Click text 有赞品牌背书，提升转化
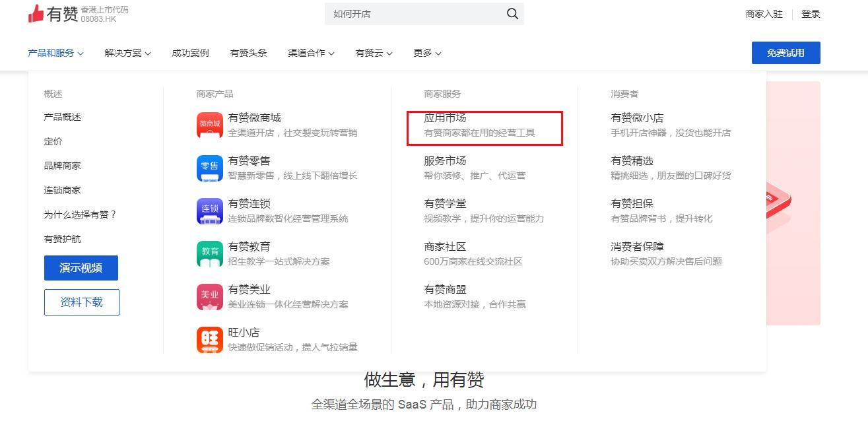 pyautogui.click(x=662, y=218)
